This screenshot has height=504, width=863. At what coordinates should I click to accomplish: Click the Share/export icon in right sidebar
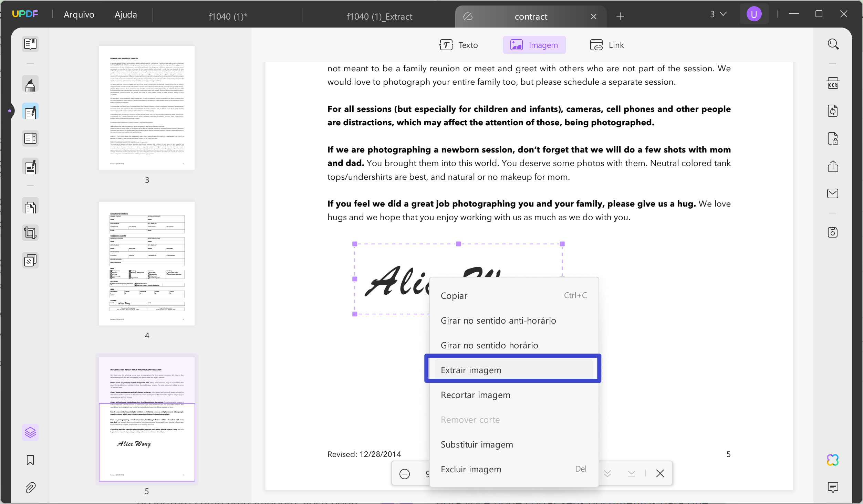pyautogui.click(x=833, y=166)
